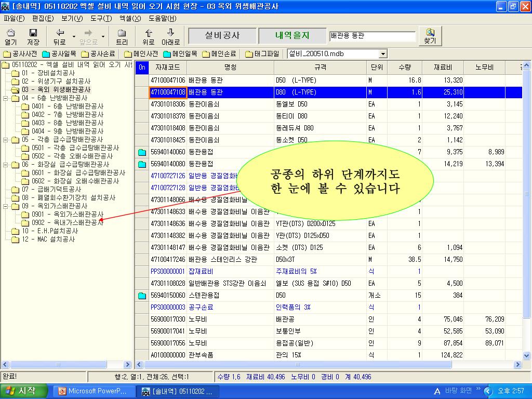The height and width of the screenshot is (399, 532).
Task: Click the 솔내역 05110202 taskbar button
Action: point(178,391)
